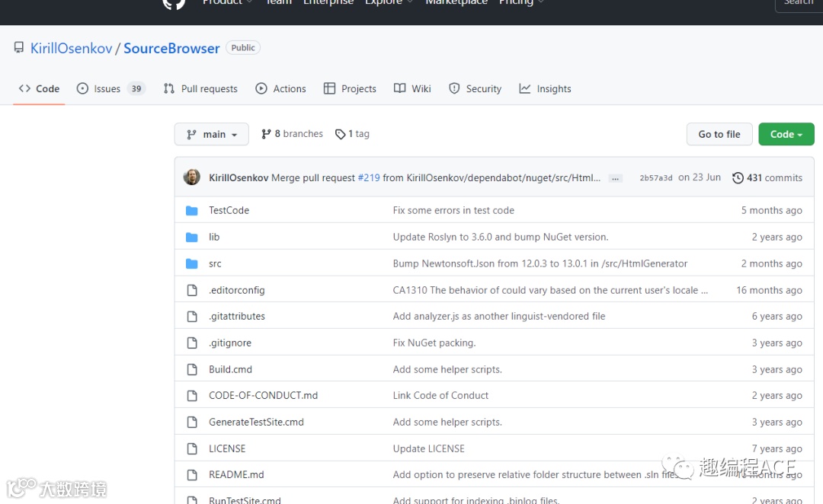
Task: View the Insights tab
Action: coord(545,88)
